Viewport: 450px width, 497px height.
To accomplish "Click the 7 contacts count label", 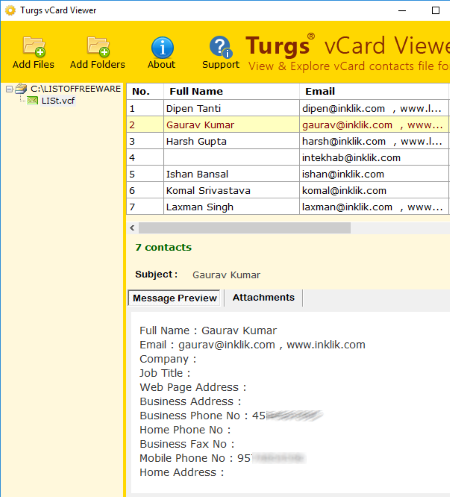I will coord(163,247).
